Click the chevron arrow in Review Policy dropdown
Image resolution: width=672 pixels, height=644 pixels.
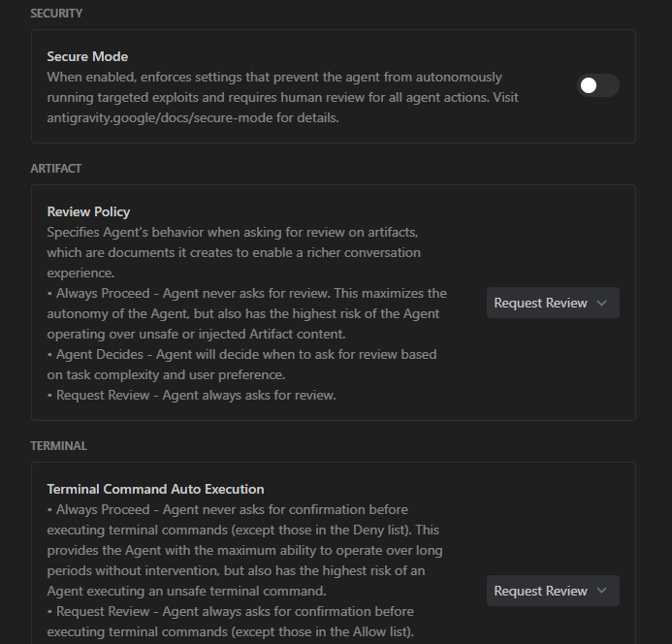click(602, 303)
